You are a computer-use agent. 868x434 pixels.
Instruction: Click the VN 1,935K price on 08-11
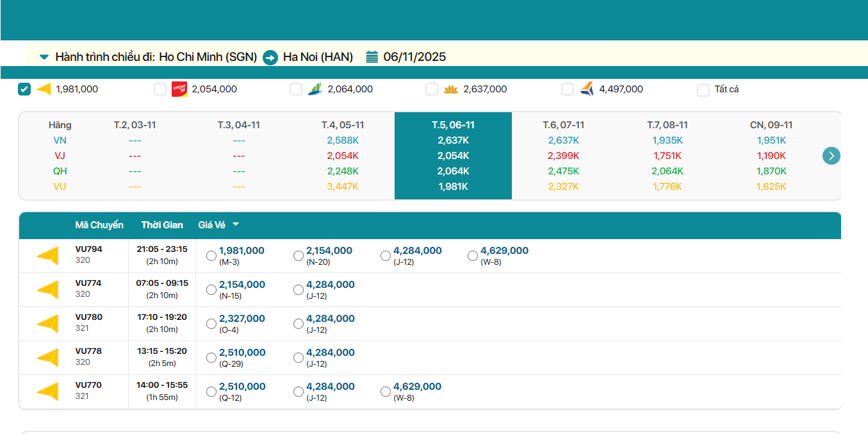click(x=667, y=140)
